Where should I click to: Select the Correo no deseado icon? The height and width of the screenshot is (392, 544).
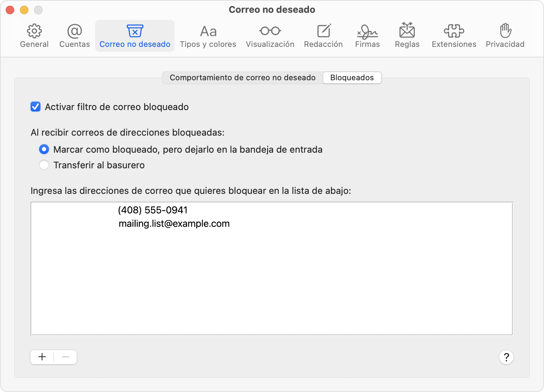point(135,35)
